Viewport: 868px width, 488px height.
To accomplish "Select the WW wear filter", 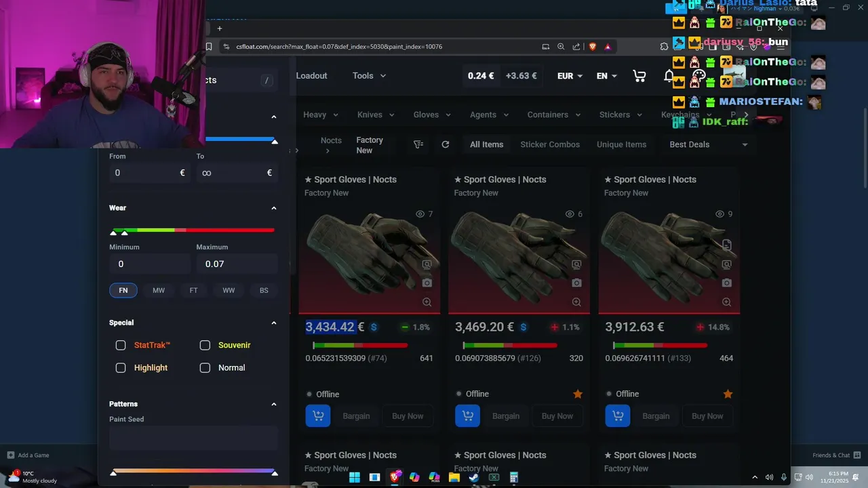I will click(x=229, y=290).
